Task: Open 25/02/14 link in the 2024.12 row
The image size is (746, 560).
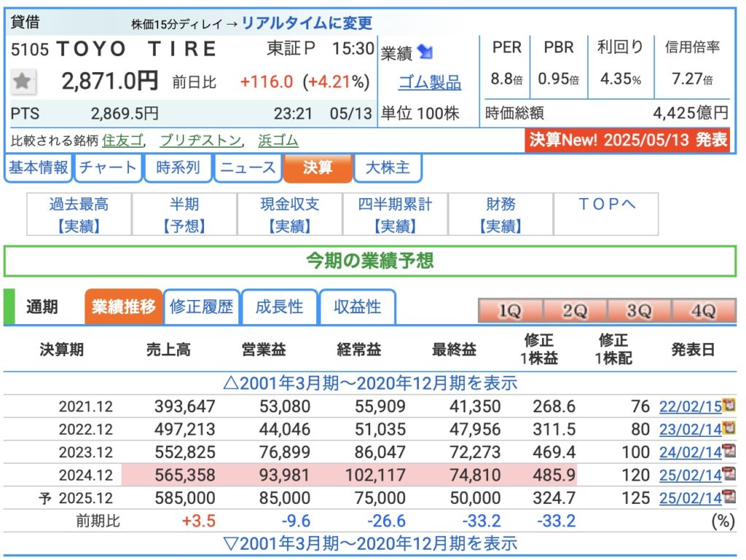Action: click(691, 475)
